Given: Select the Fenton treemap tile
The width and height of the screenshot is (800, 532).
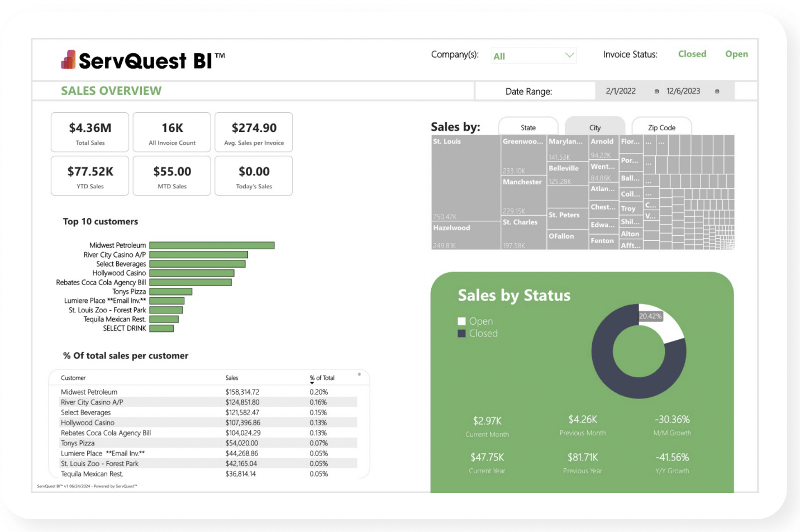Looking at the screenshot, I should [x=604, y=243].
